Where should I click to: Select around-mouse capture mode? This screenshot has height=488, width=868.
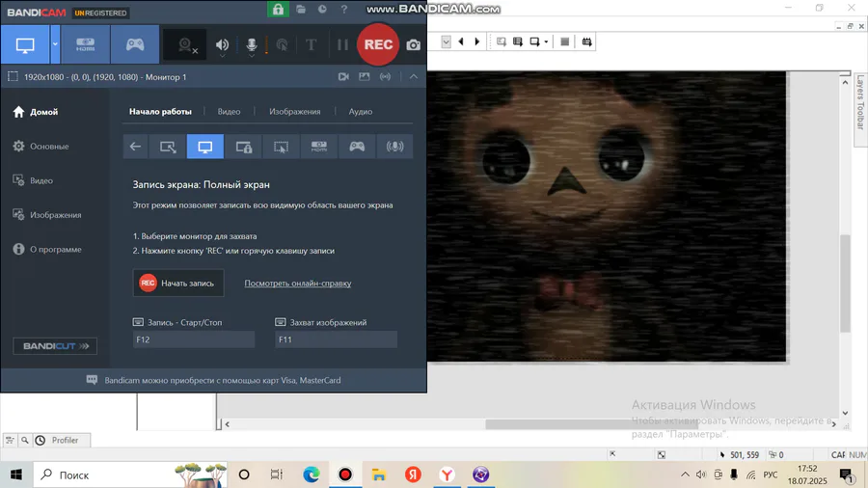coord(282,147)
